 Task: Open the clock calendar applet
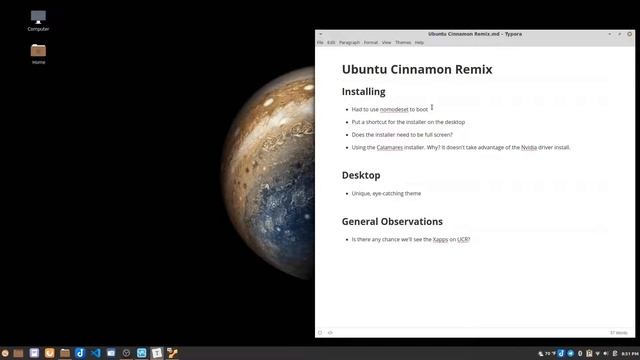630,354
